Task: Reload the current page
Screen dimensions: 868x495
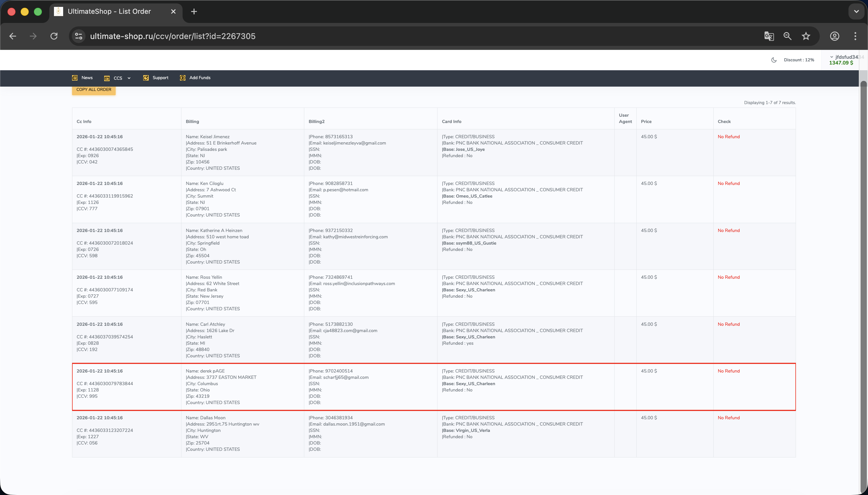Action: point(54,36)
